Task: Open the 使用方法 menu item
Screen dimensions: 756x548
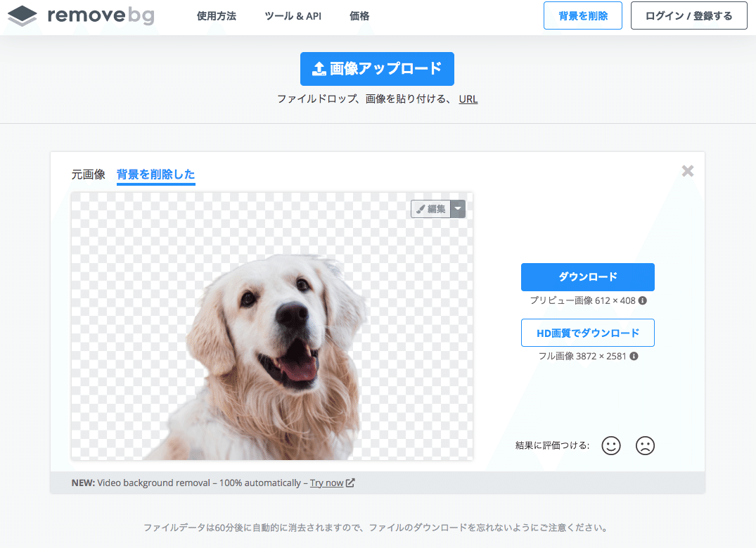Action: [x=217, y=15]
